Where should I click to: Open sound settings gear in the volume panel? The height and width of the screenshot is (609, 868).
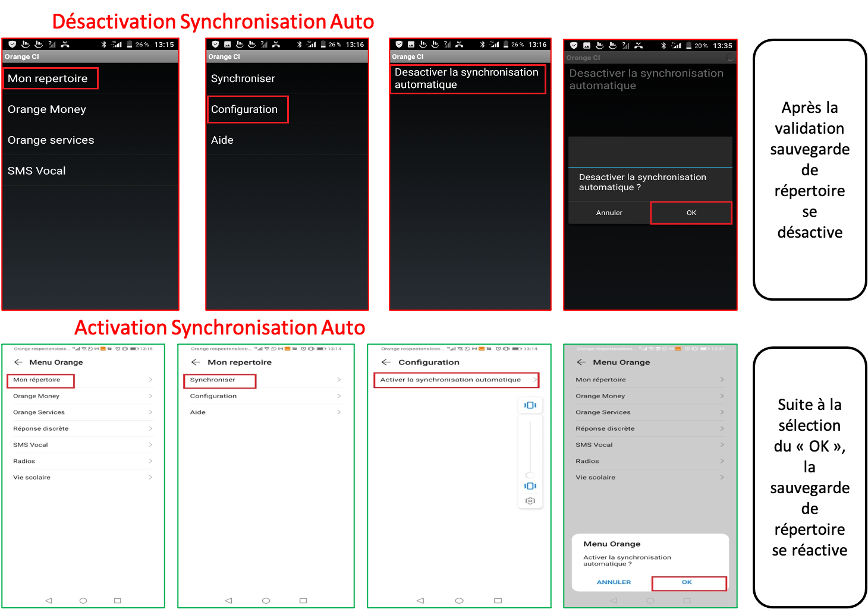point(530,501)
